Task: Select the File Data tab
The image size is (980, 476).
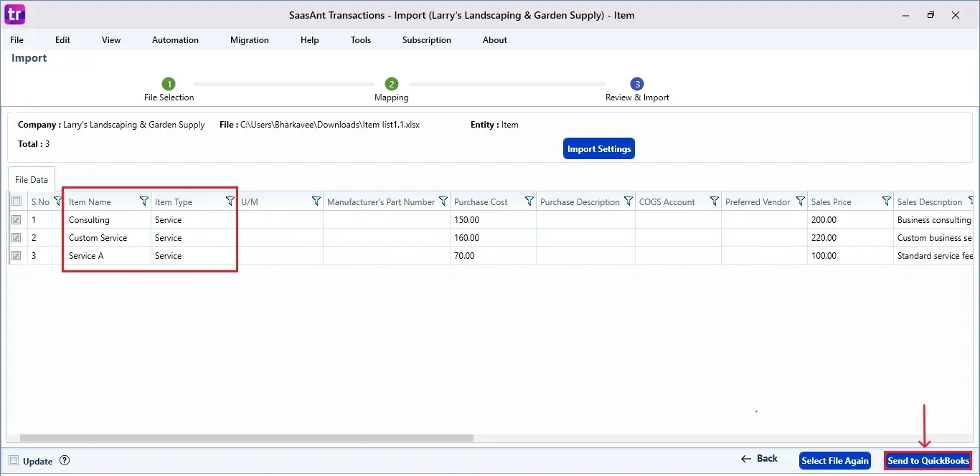Action: tap(31, 179)
